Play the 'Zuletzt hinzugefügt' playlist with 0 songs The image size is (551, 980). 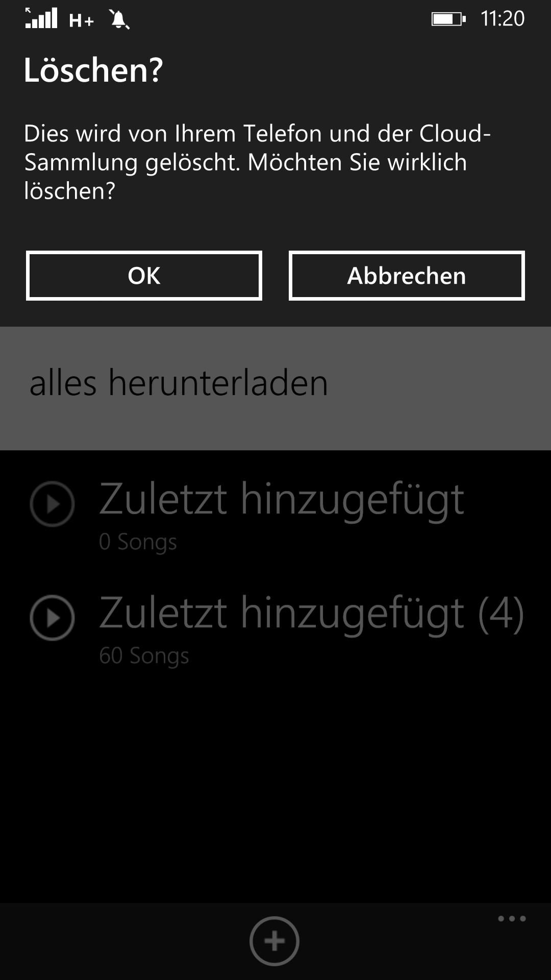click(x=52, y=504)
